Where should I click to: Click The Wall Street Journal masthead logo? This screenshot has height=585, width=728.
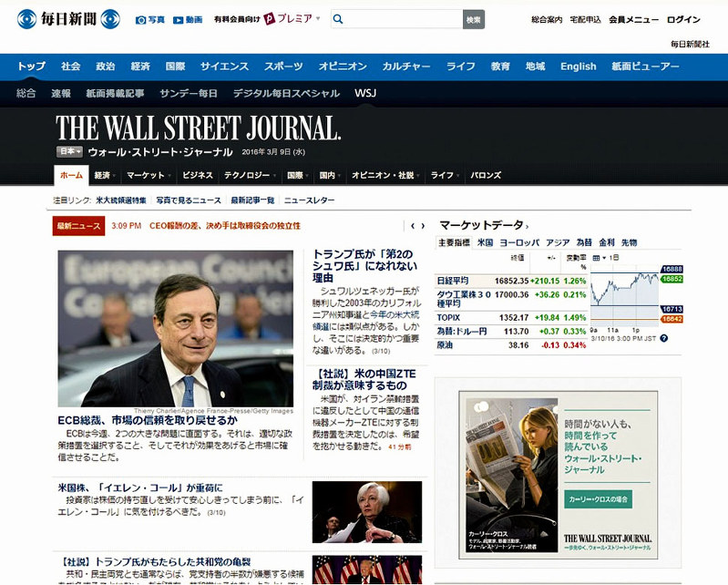click(198, 128)
